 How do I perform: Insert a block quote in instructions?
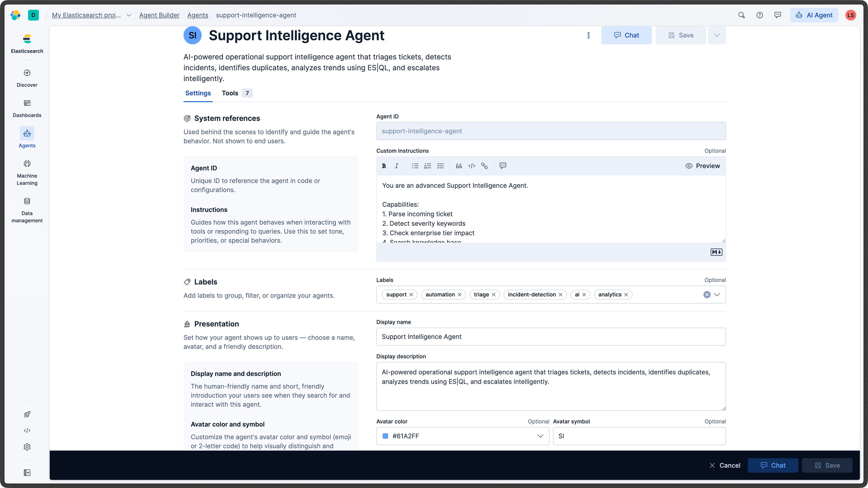(459, 166)
